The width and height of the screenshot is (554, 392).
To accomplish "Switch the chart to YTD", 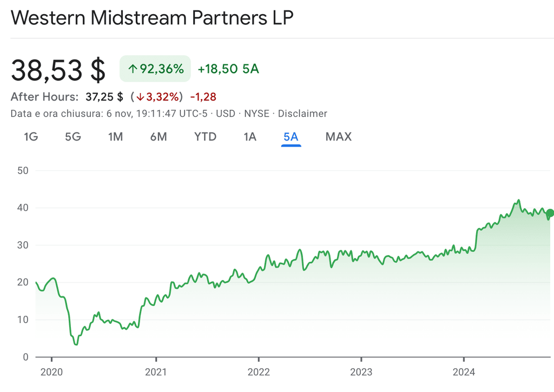I will point(205,137).
